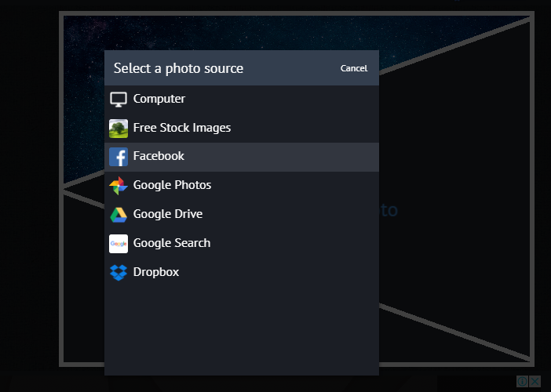Pick Facebook as the photo source
Viewport: 551px width, 392px height.
(242, 157)
